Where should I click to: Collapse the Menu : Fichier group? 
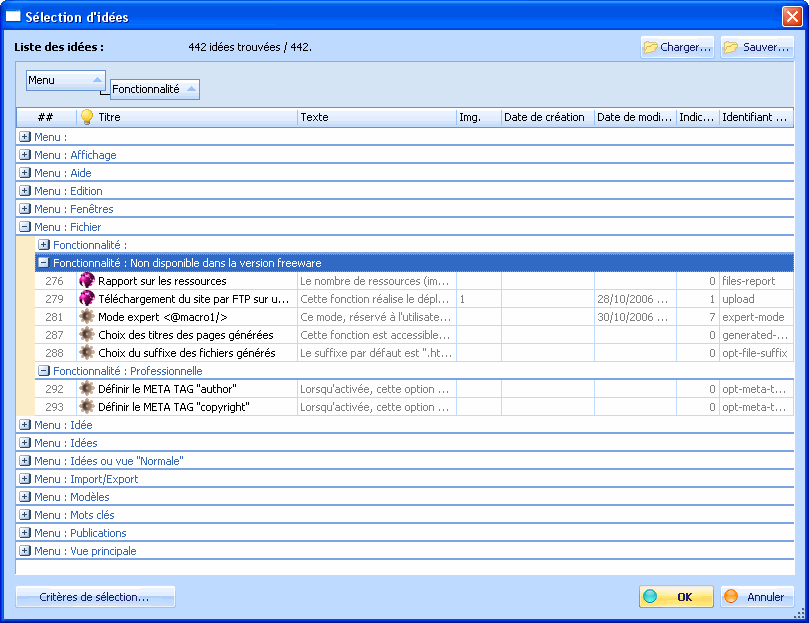pyautogui.click(x=25, y=227)
